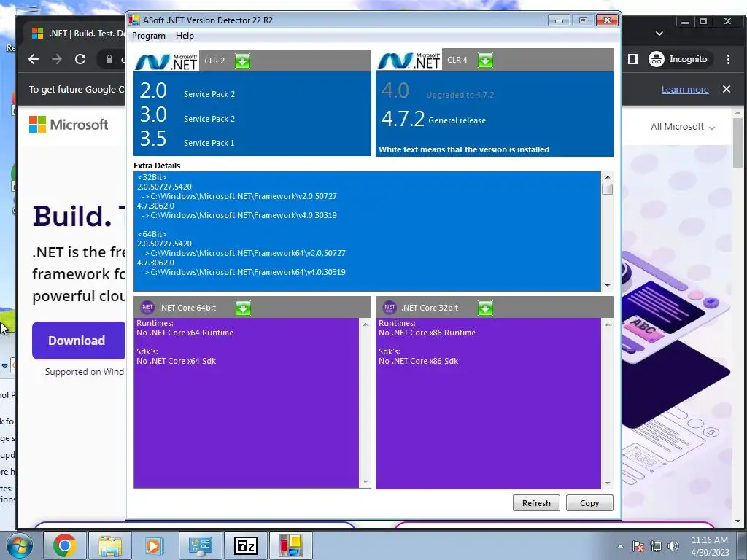Click 'No .NET Core x86 Sdk' text
Screen dimensions: 747x560
click(418, 361)
